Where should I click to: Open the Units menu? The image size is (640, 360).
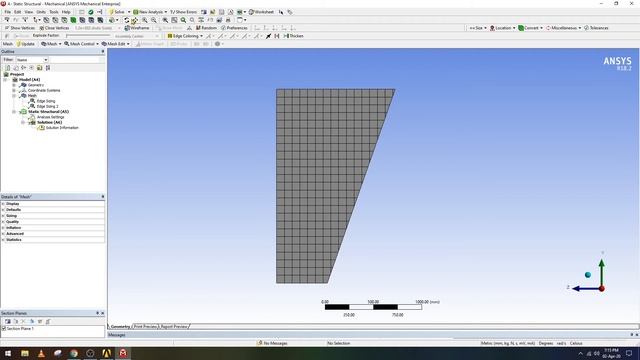[41, 12]
